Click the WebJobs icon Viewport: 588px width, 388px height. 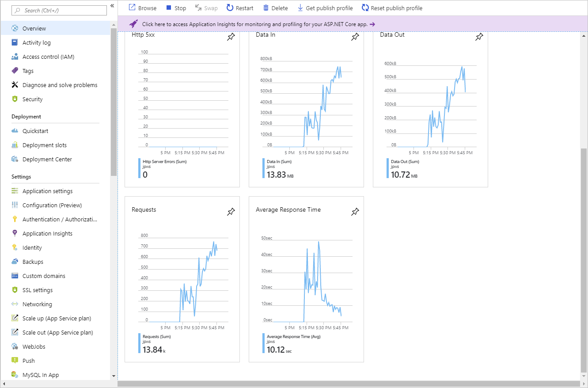pyautogui.click(x=15, y=346)
